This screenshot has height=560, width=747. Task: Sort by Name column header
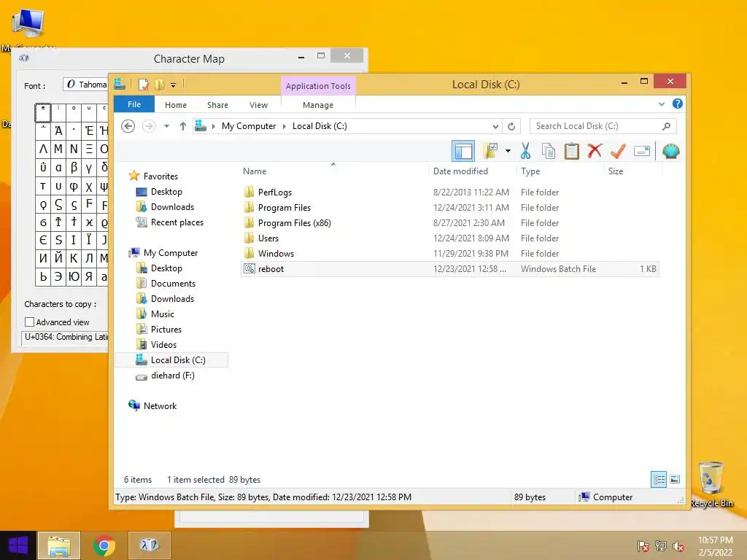[255, 171]
